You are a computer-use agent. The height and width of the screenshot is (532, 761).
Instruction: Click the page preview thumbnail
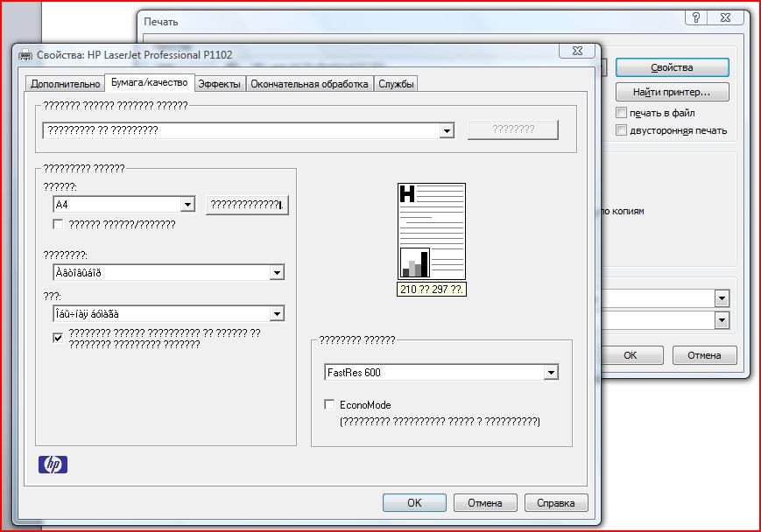click(432, 232)
